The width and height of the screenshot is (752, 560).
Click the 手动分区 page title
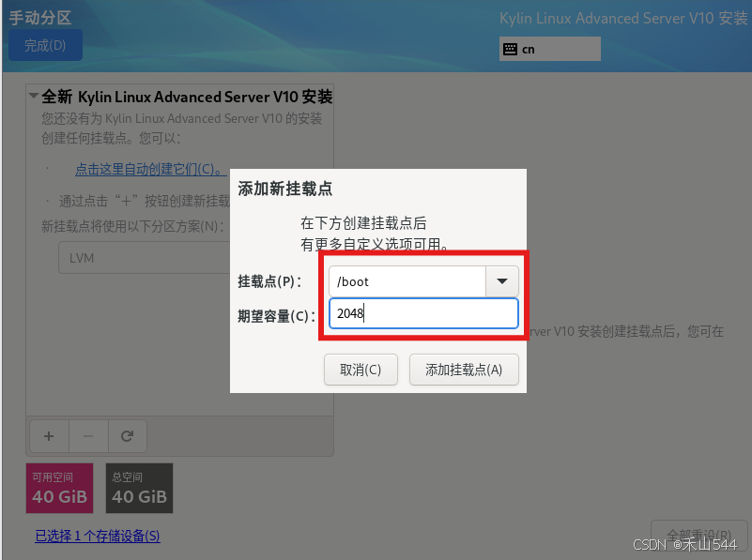pos(40,18)
